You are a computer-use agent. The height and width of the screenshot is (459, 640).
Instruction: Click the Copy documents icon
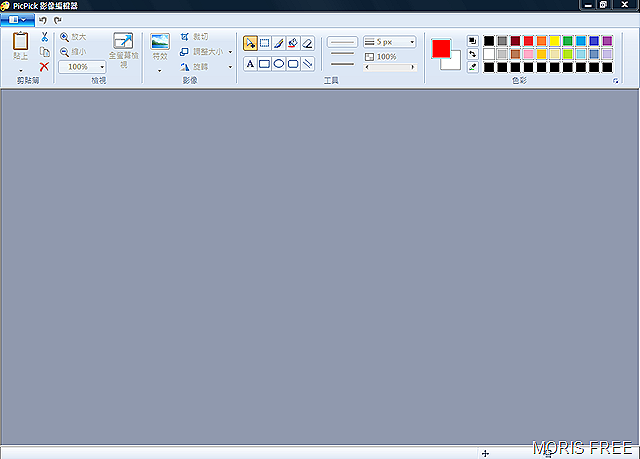(x=44, y=52)
